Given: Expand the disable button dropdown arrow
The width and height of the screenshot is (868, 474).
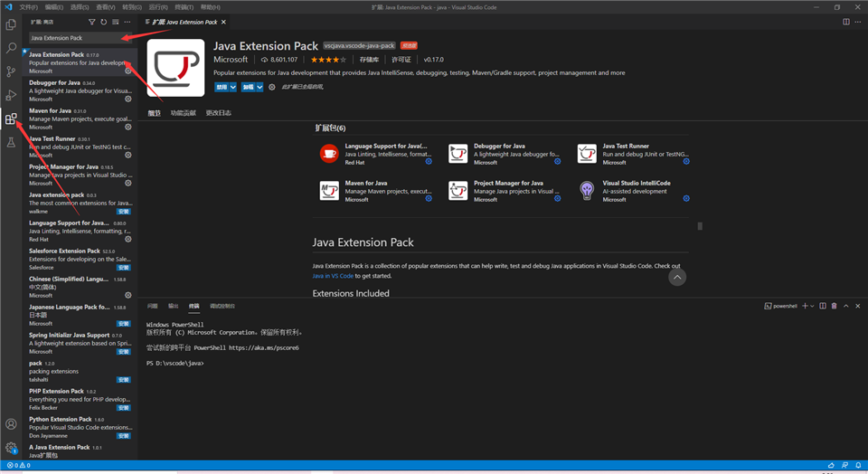Looking at the screenshot, I should point(233,87).
